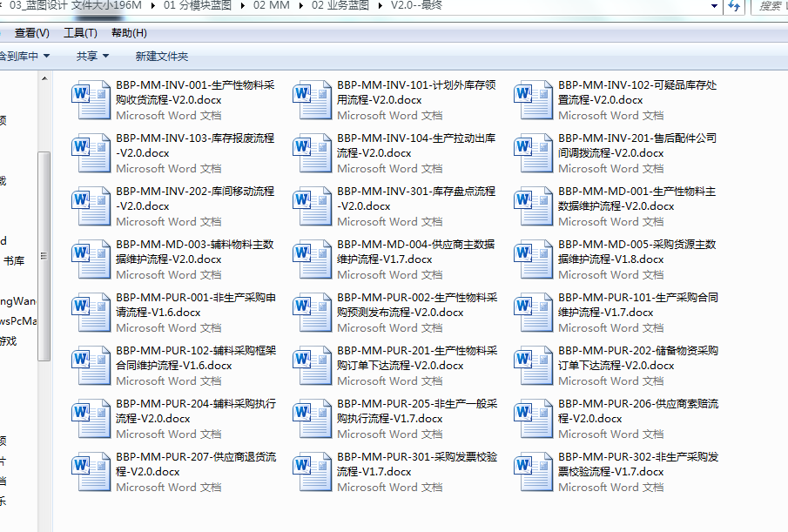Screen dimensions: 788x532
Task: Click the 新建文件夹 button
Action: point(161,57)
